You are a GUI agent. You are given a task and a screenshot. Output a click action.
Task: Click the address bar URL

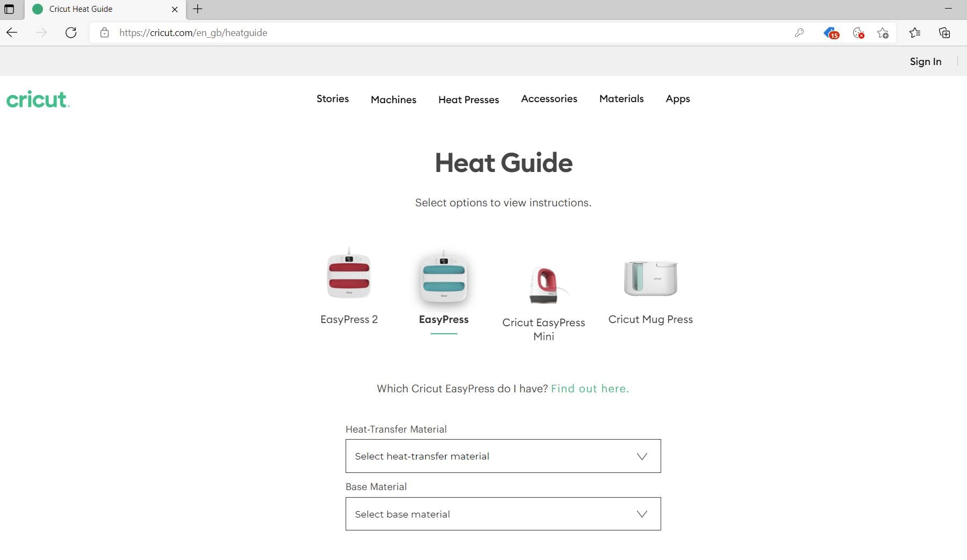coord(193,33)
